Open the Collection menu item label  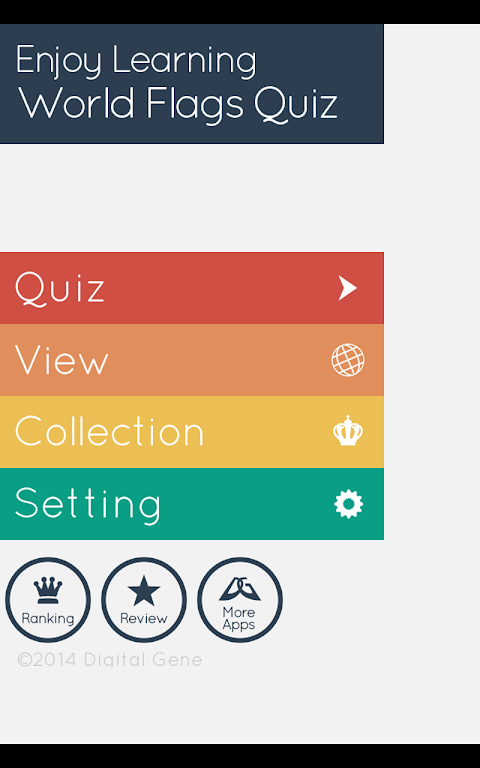pos(109,431)
